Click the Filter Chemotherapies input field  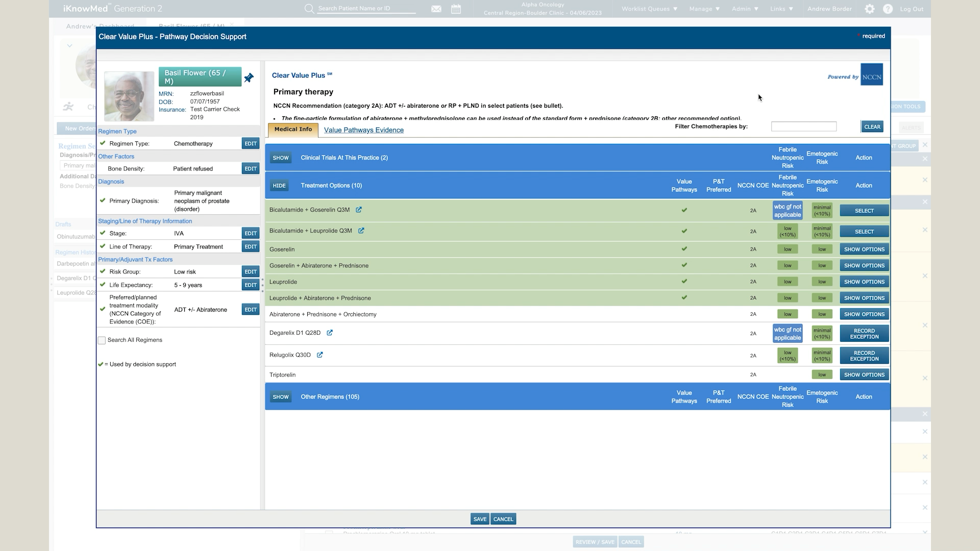click(804, 127)
